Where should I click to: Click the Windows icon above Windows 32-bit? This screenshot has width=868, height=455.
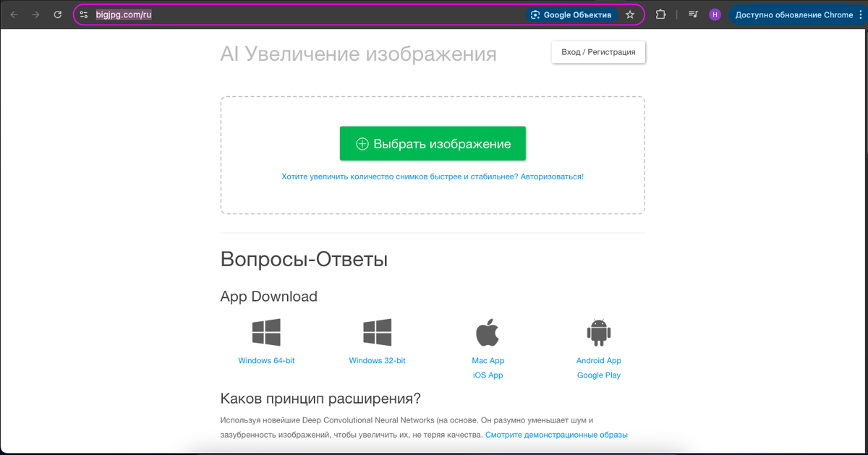377,332
